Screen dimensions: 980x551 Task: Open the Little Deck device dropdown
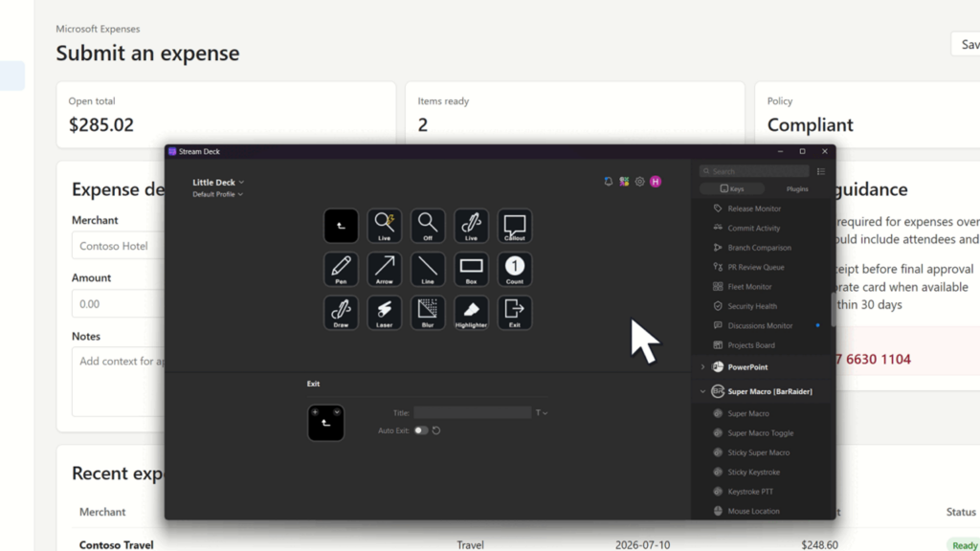pyautogui.click(x=218, y=183)
